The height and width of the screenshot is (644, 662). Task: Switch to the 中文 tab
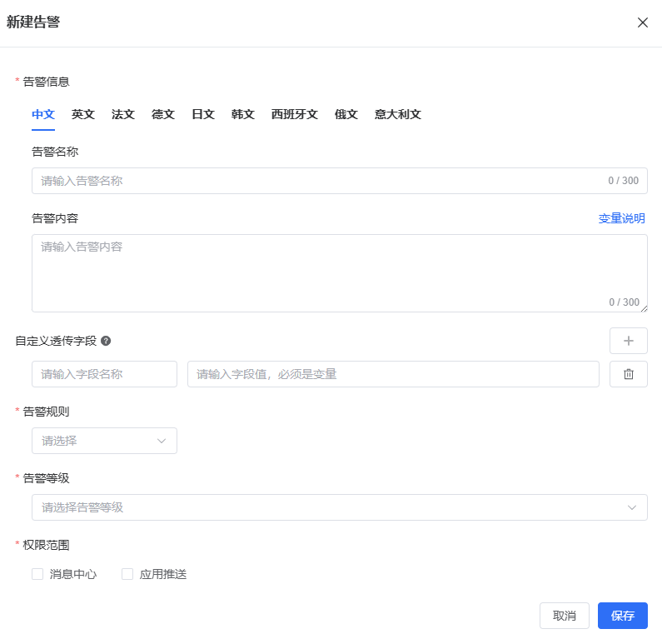(x=43, y=114)
